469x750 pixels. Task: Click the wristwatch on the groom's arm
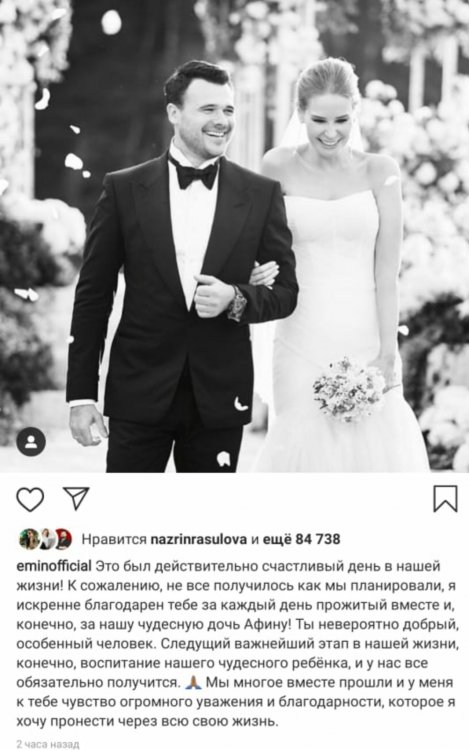237,304
